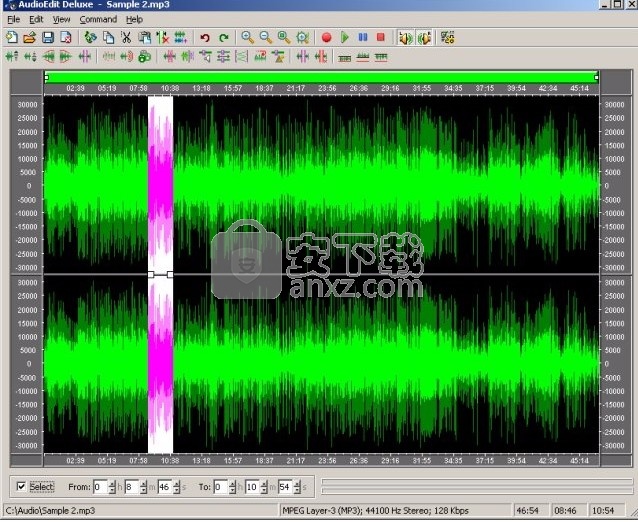Play the audio with green triangle

coord(345,37)
